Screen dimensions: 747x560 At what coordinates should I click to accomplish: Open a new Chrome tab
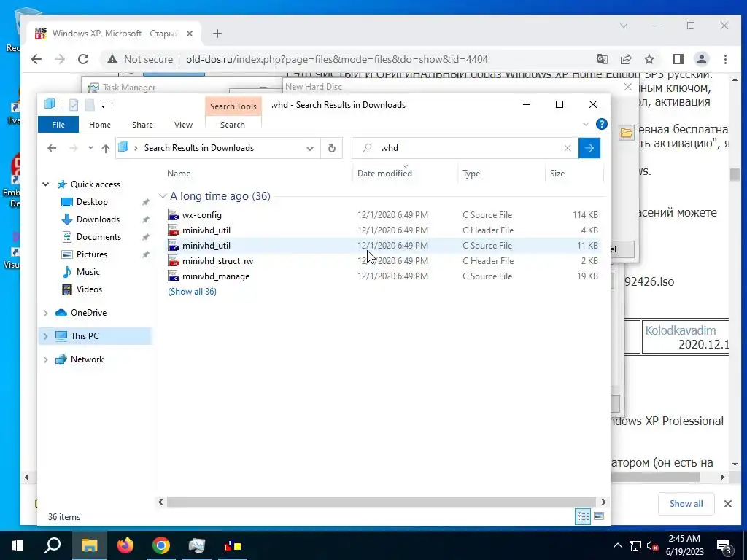pyautogui.click(x=217, y=34)
